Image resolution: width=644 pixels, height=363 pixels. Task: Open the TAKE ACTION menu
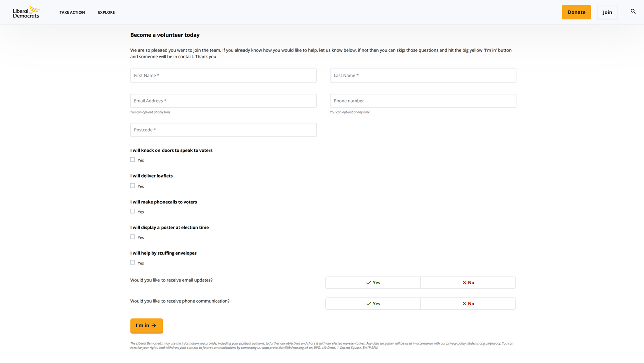click(x=72, y=12)
